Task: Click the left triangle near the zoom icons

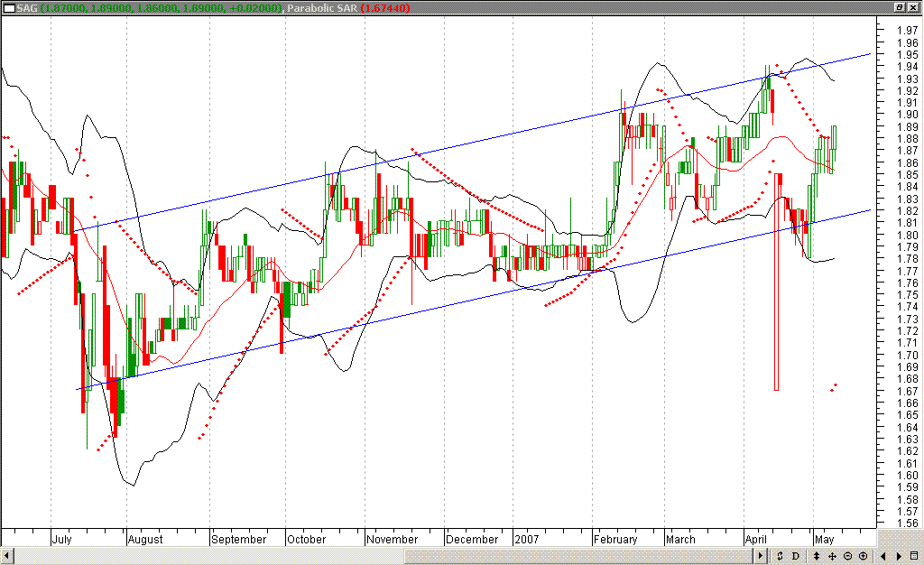Action: [883, 556]
